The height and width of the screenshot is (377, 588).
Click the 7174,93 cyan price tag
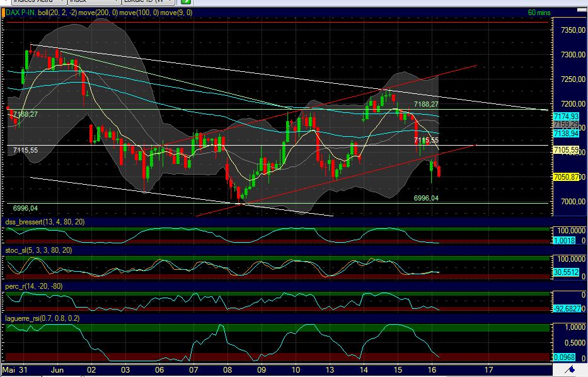point(566,117)
